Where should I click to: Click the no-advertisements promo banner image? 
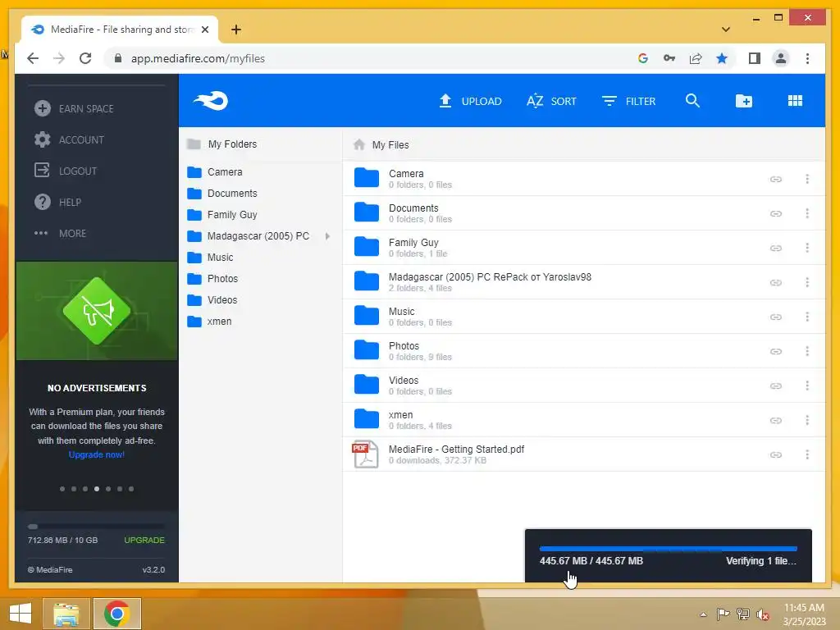coord(97,311)
